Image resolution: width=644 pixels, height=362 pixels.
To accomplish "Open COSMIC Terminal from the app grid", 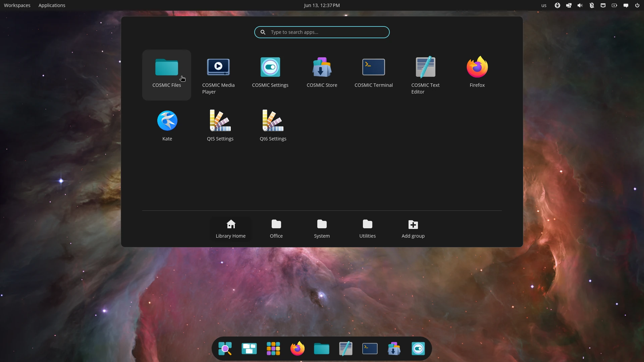I will click(373, 75).
